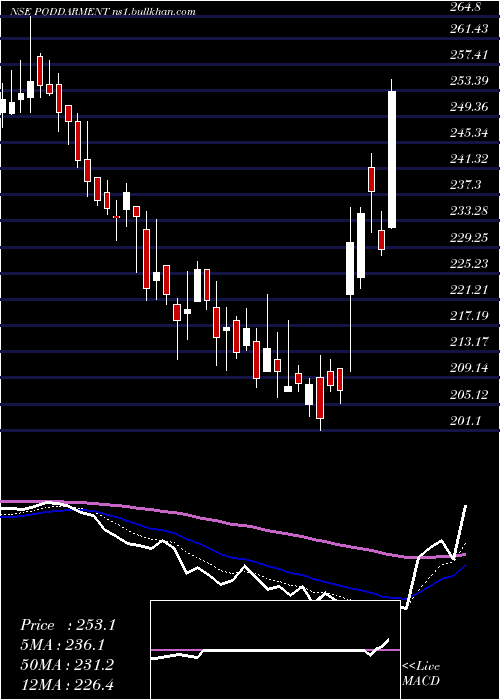Click the 217.19 price axis label
Viewport: 500px width, 700px height.
click(x=470, y=316)
